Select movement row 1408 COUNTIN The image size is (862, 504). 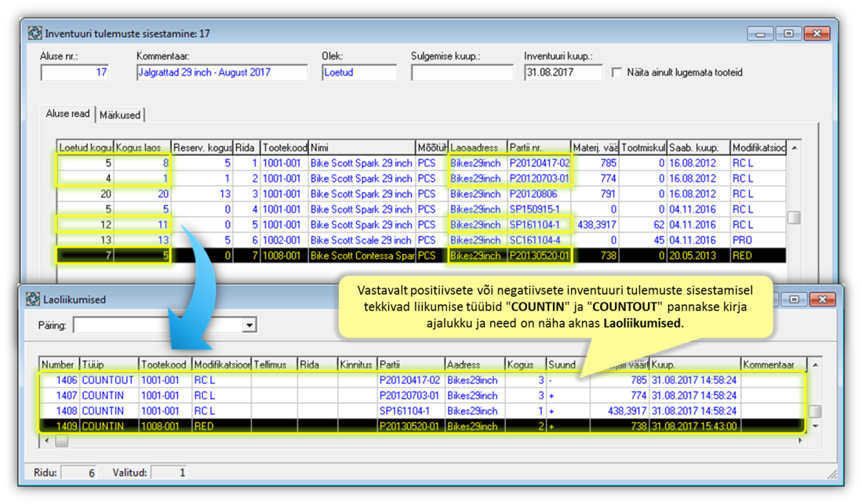point(422,411)
